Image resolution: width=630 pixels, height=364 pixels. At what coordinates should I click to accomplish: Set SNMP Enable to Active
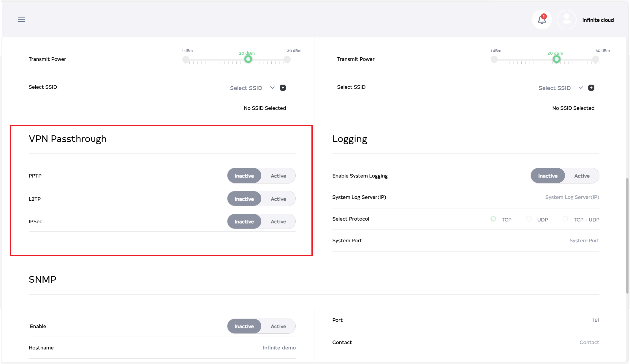click(278, 326)
